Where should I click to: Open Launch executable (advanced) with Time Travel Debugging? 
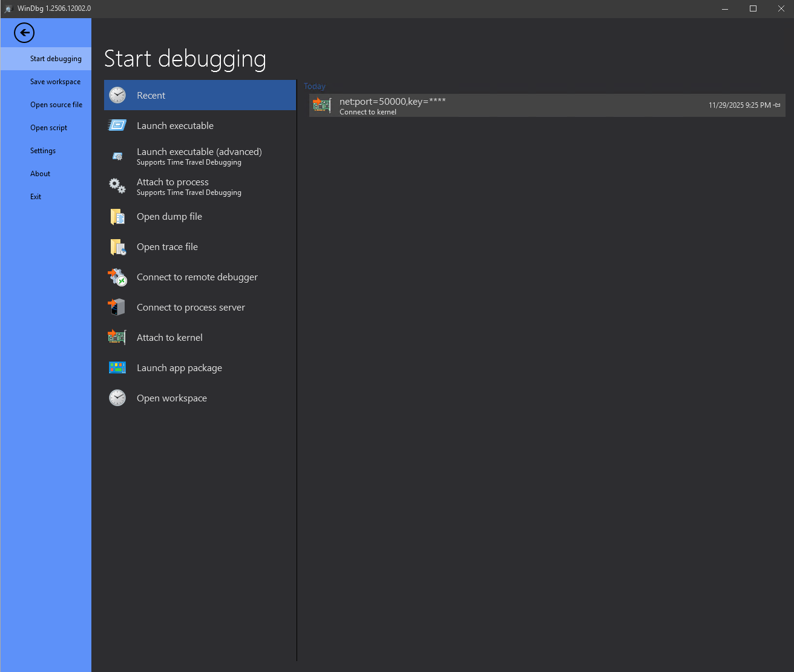(199, 156)
